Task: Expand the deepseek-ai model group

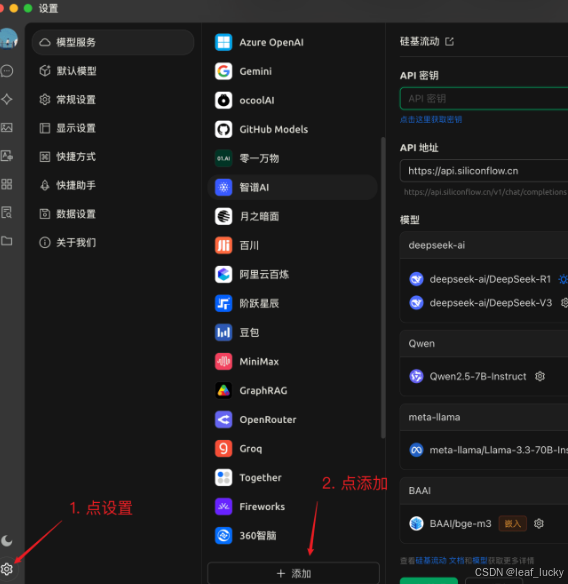Action: pos(484,245)
